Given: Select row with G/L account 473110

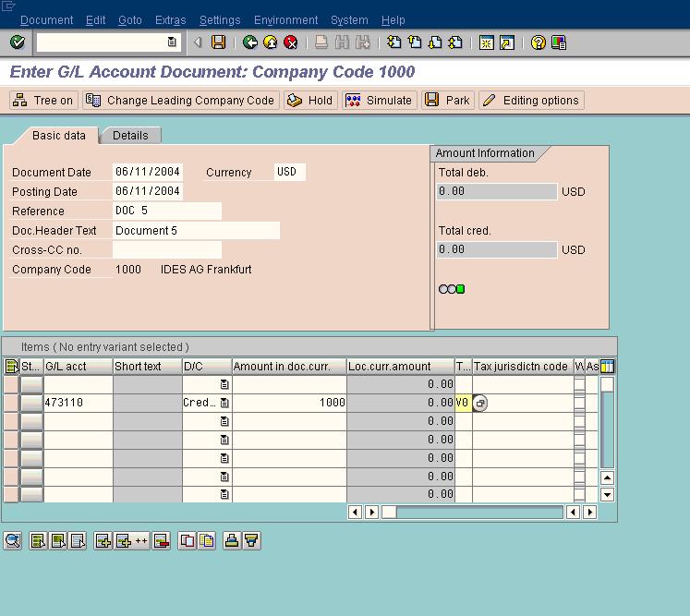Looking at the screenshot, I should pyautogui.click(x=10, y=403).
